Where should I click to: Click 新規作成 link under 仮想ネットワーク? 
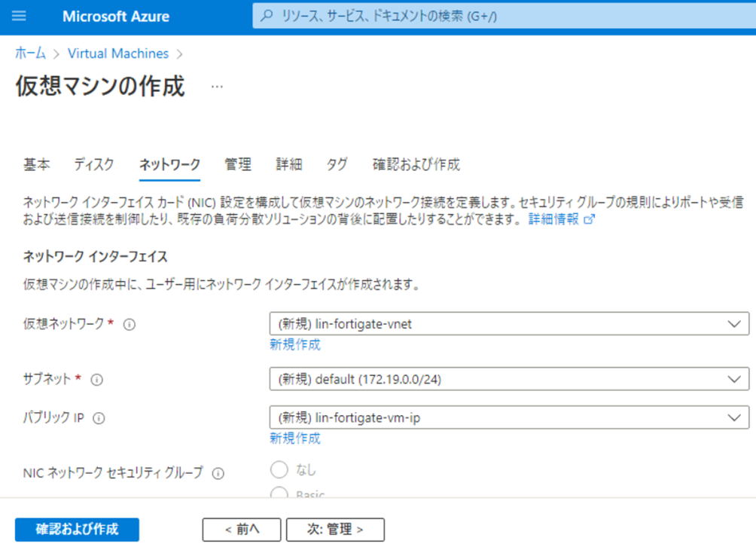click(x=294, y=345)
